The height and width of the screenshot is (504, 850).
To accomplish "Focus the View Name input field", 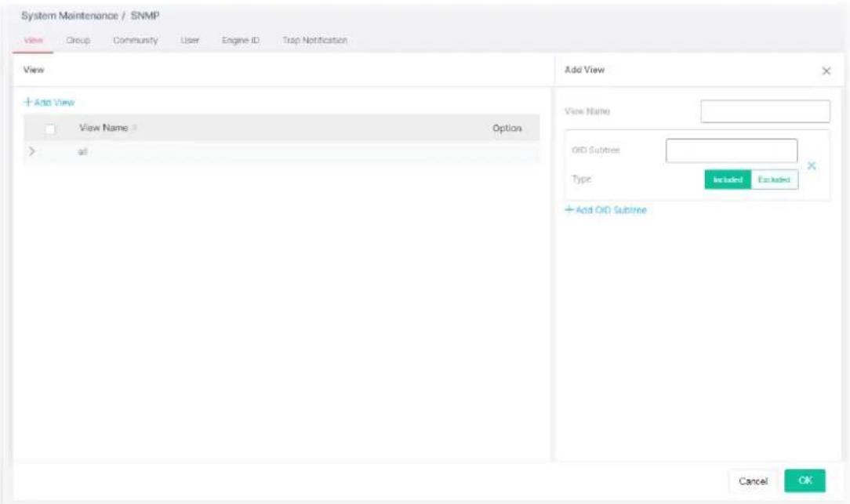I will [x=765, y=111].
